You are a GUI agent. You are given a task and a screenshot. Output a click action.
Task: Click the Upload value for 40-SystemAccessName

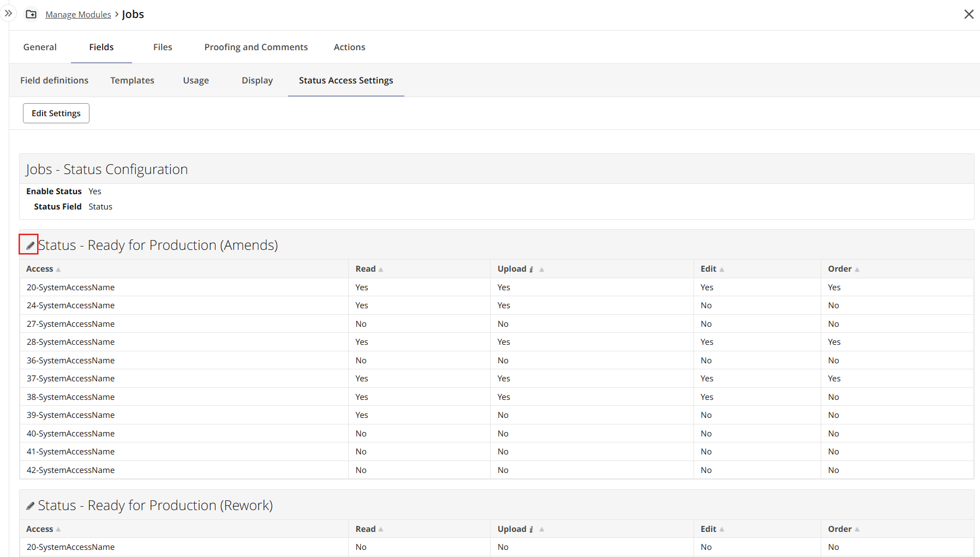(x=503, y=434)
